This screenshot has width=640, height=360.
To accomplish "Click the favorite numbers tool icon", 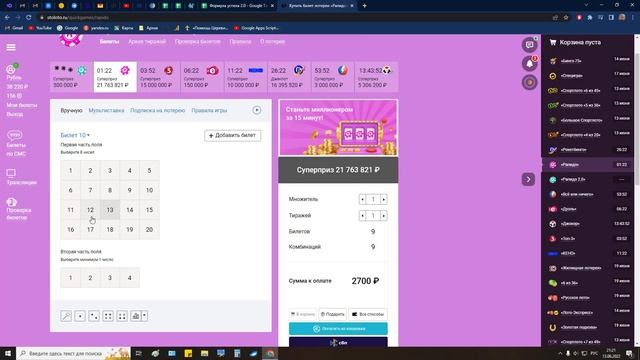I will [x=136, y=316].
